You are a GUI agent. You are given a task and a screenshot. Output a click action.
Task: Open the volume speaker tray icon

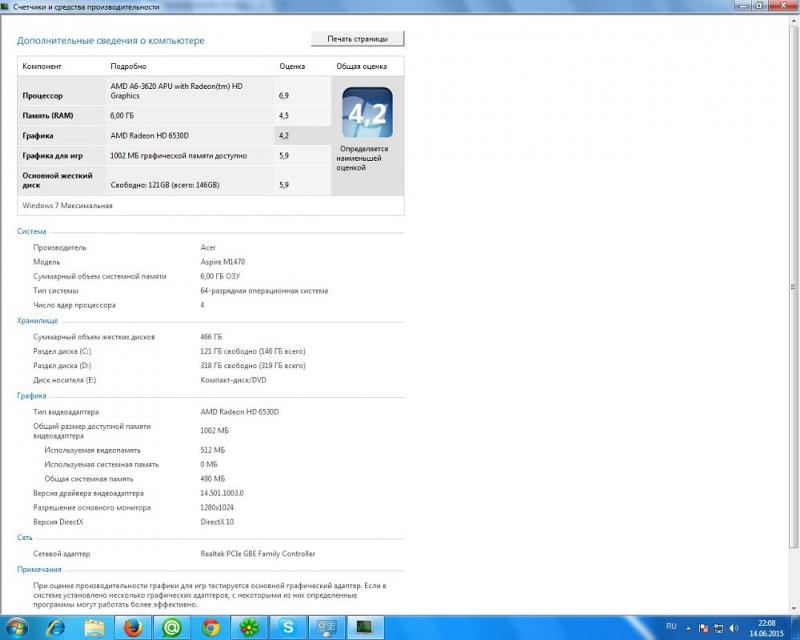[x=734, y=628]
